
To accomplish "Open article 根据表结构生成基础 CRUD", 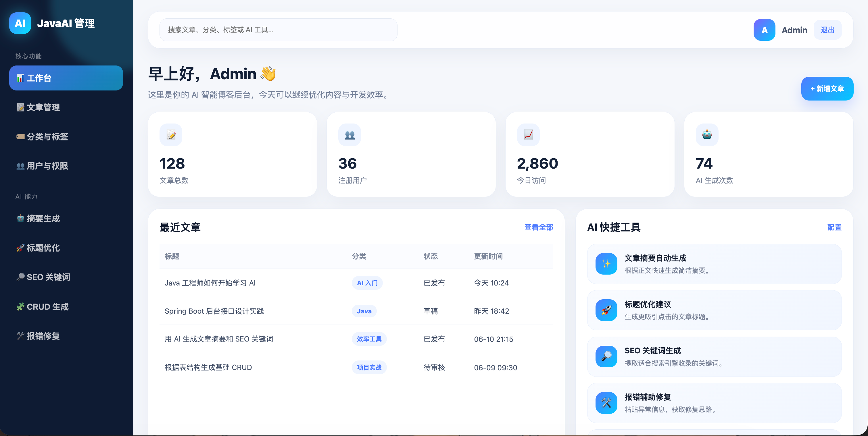I will coord(208,367).
